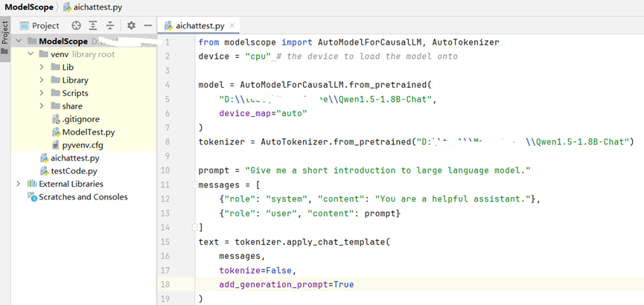The height and width of the screenshot is (305, 644).
Task: Click ModelScope breadcrumb in navigation bar
Action: click(x=29, y=7)
